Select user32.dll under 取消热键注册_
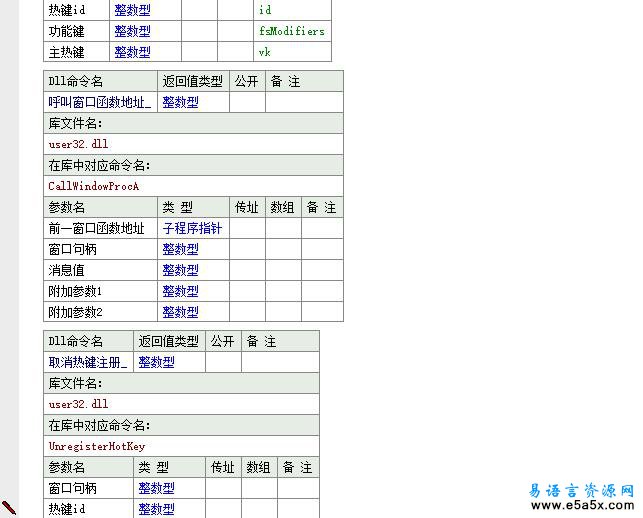The image size is (643, 518). (78, 404)
